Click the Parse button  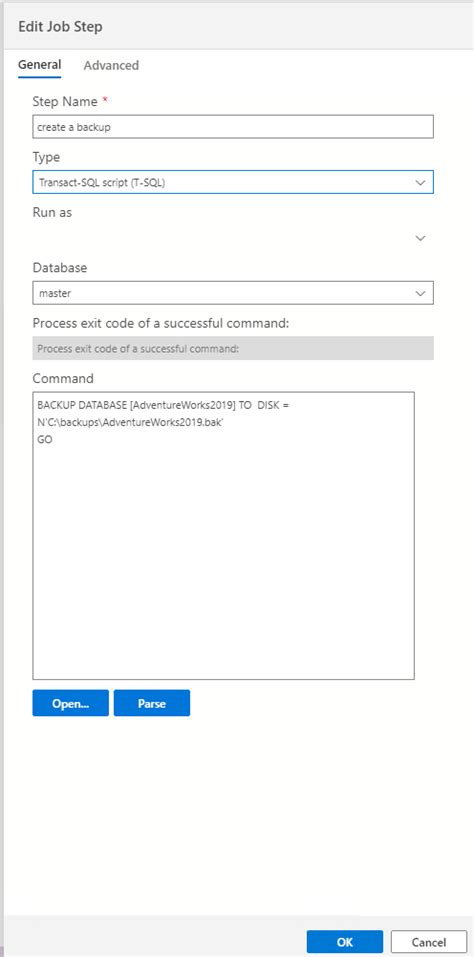click(152, 703)
